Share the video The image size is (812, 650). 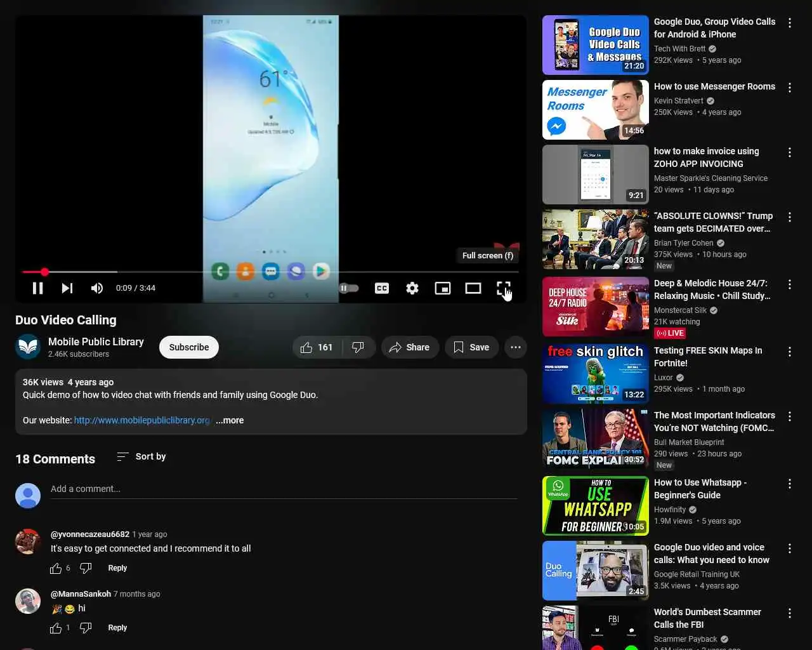(x=410, y=347)
